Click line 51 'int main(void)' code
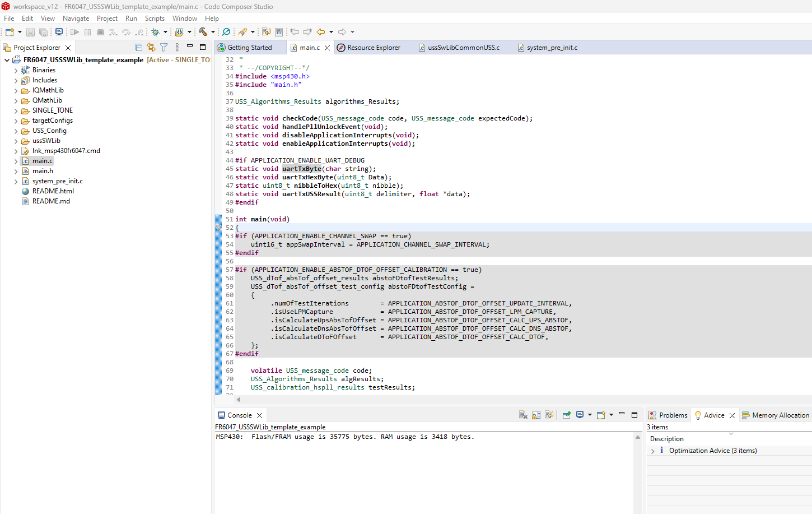812x514 pixels. click(262, 219)
